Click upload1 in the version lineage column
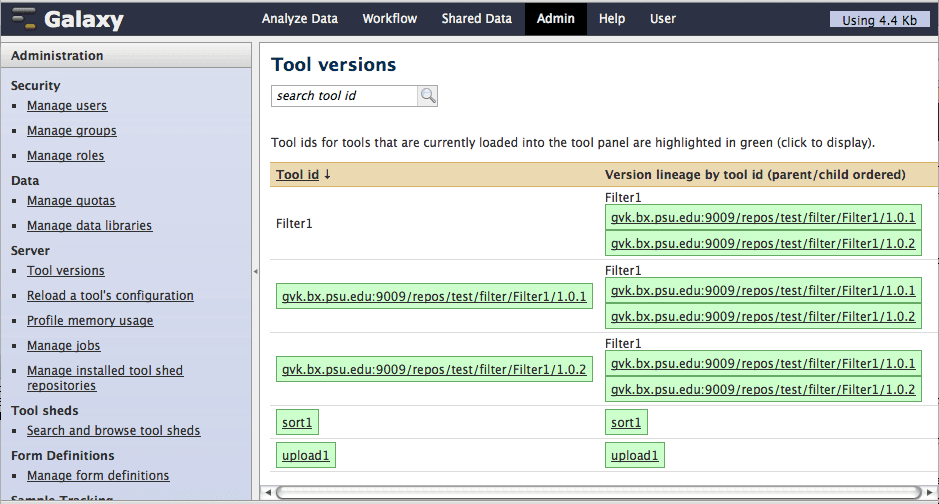Viewport: 939px width, 504px height. tap(634, 456)
